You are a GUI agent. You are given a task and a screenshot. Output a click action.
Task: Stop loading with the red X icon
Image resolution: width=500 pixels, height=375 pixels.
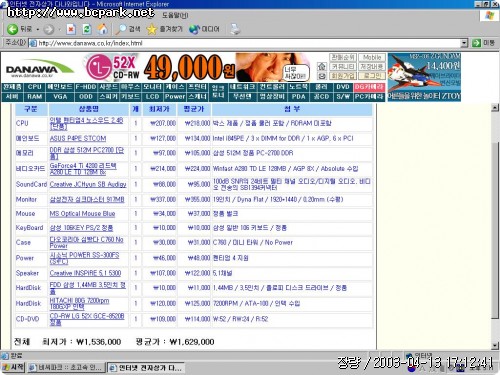pos(71,29)
